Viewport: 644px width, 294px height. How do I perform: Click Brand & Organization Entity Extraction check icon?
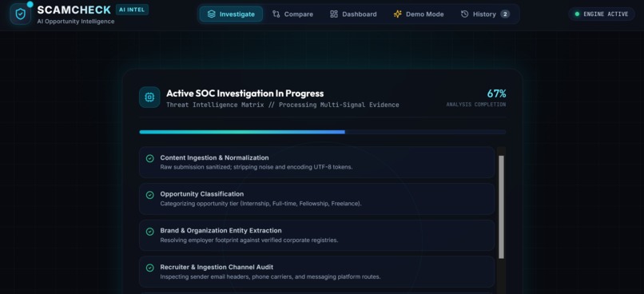150,232
